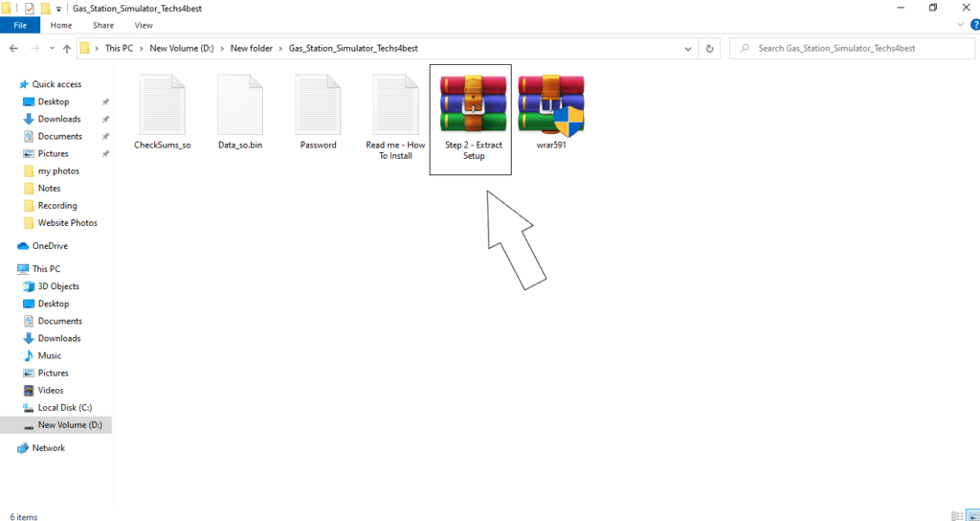Viewport: 980px width, 521px height.
Task: Click New Volume (D:) in address breadcrumb
Action: pos(182,48)
